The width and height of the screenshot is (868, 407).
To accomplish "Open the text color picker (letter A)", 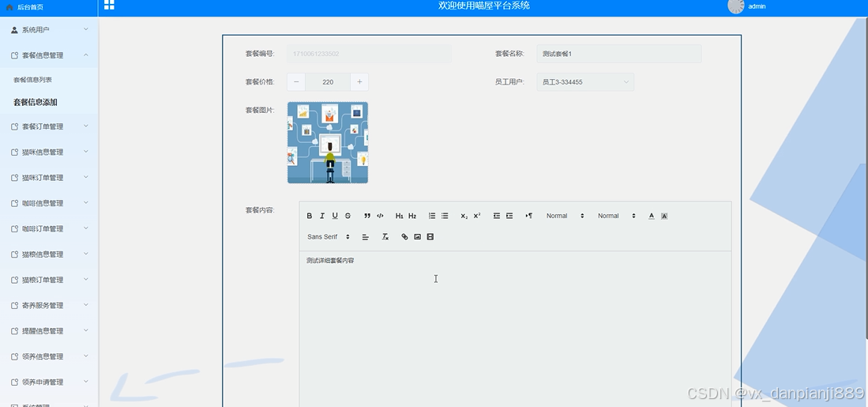I will click(x=652, y=216).
